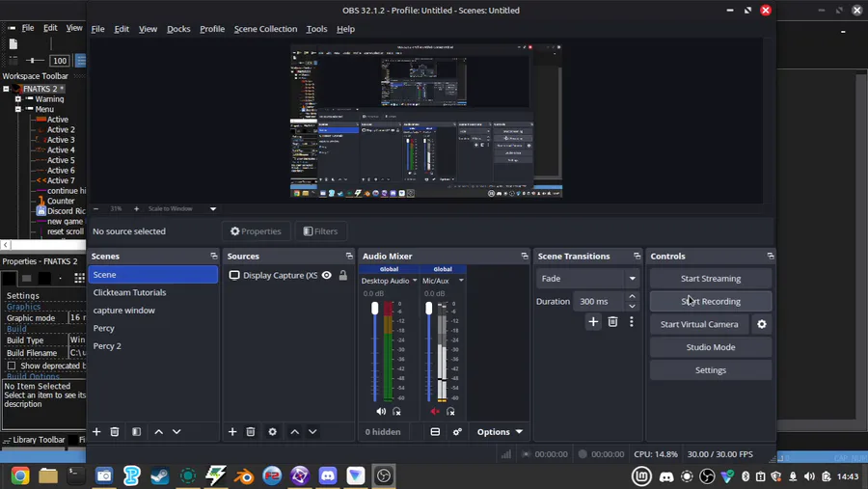Launch Blender from the taskbar
Image resolution: width=868 pixels, height=489 pixels.
(x=244, y=475)
